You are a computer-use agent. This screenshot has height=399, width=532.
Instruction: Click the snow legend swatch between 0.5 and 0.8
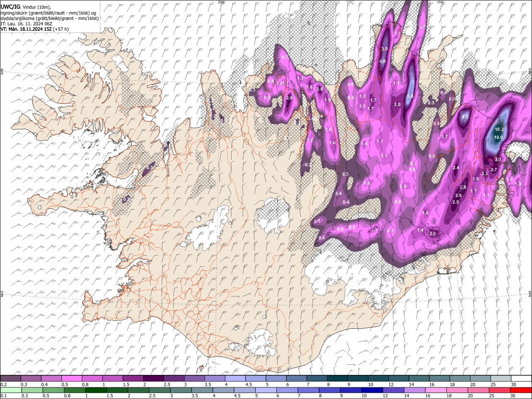point(72,378)
